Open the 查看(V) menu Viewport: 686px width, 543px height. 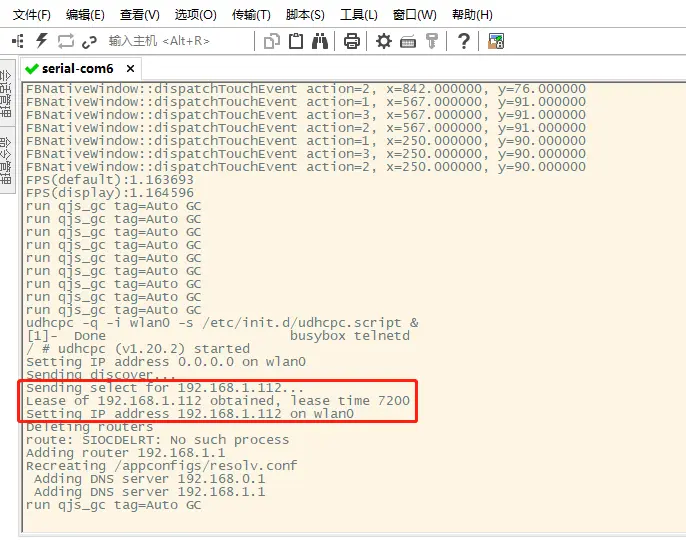[140, 15]
